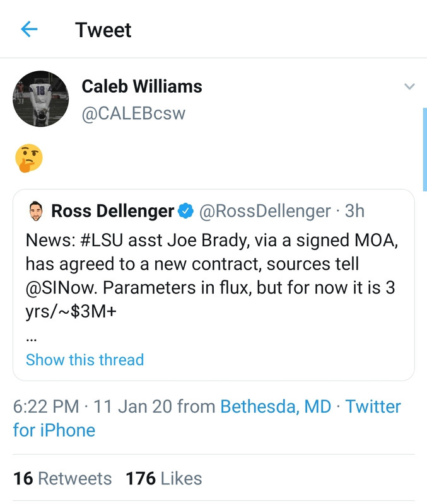This screenshot has height=504, width=427.
Task: Expand the tweet options chevron
Action: click(409, 86)
